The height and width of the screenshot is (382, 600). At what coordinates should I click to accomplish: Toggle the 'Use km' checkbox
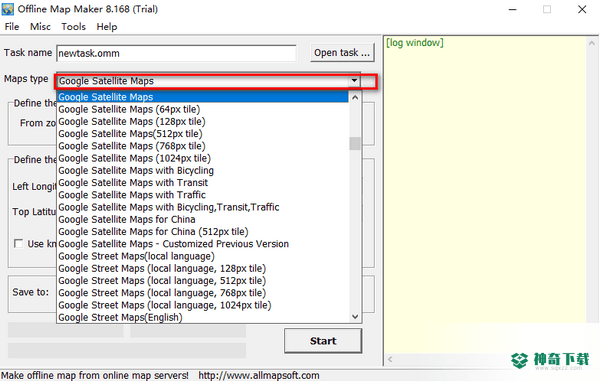click(18, 243)
